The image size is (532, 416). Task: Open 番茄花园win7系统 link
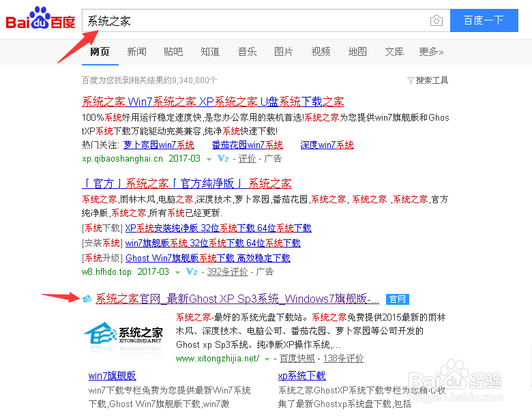248,145
